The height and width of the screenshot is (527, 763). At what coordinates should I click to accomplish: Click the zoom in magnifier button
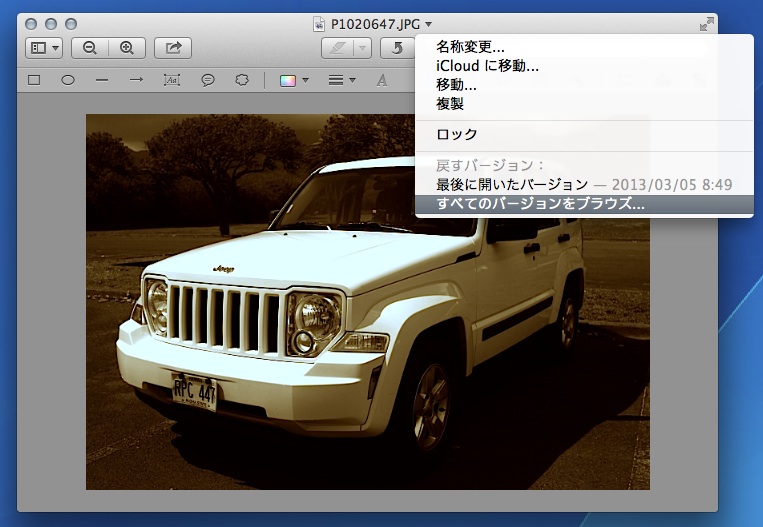pyautogui.click(x=126, y=47)
